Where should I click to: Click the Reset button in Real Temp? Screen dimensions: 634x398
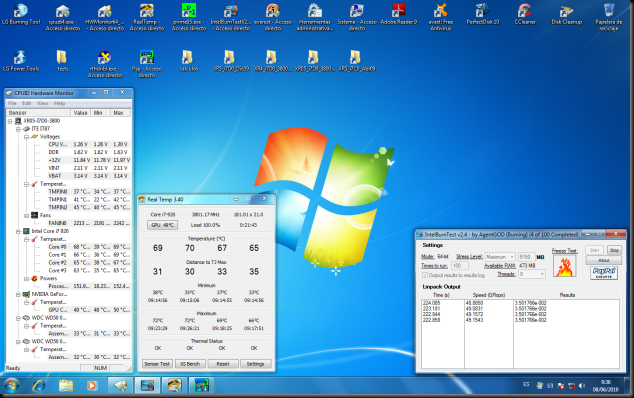(x=223, y=364)
